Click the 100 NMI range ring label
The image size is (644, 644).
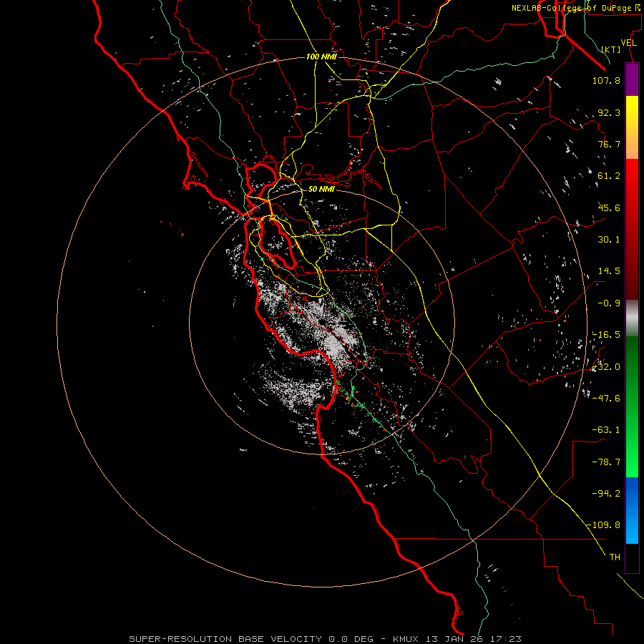[321, 57]
